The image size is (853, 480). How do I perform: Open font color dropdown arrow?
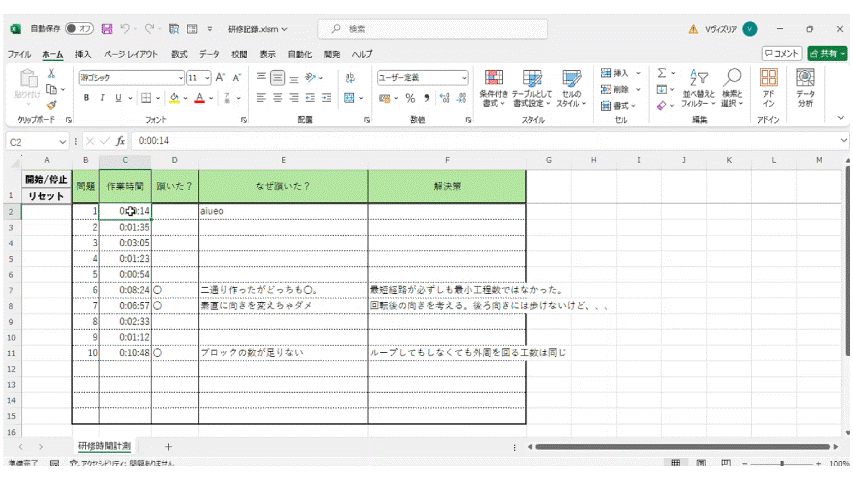(x=211, y=98)
